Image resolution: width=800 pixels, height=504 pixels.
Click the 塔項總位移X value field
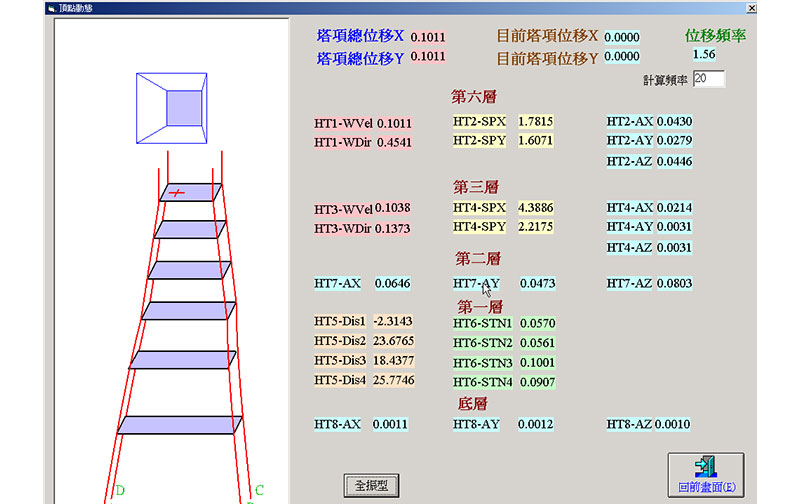428,38
